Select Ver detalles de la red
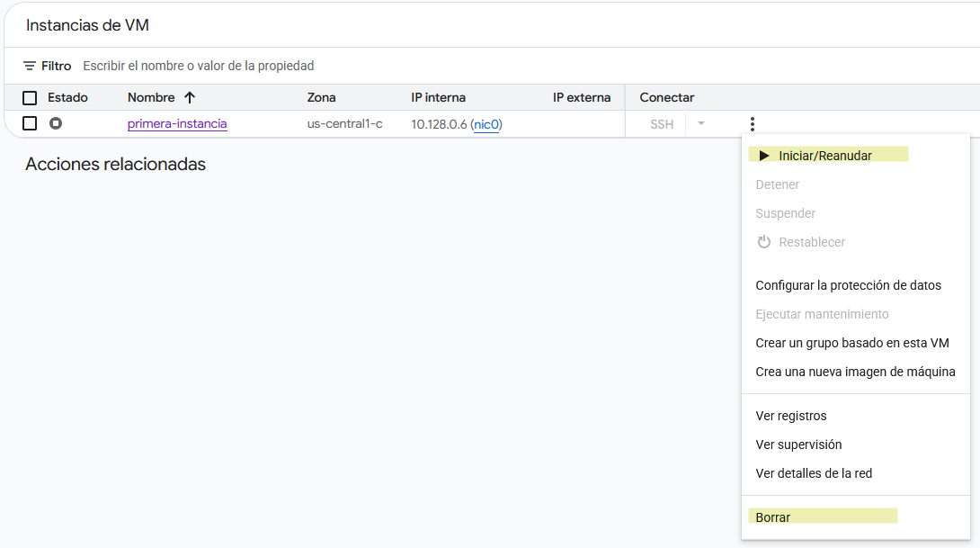The height and width of the screenshot is (548, 980). (814, 473)
